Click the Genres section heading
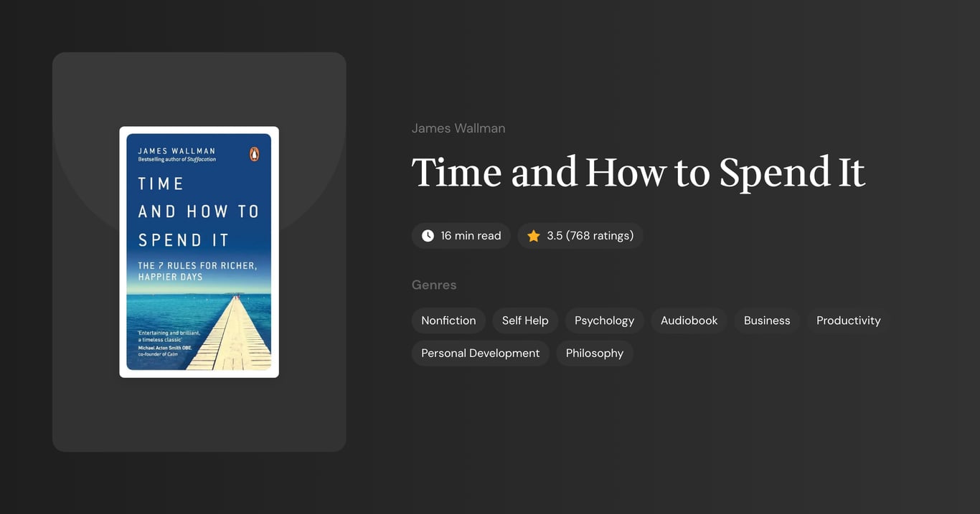This screenshot has width=980, height=514. (x=434, y=285)
